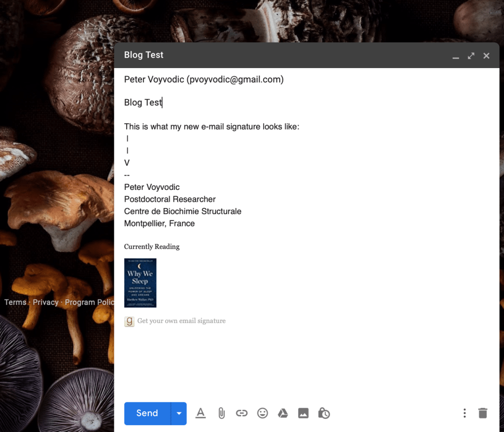Open the Privacy link
Screen dimensions: 504x432
coord(45,302)
